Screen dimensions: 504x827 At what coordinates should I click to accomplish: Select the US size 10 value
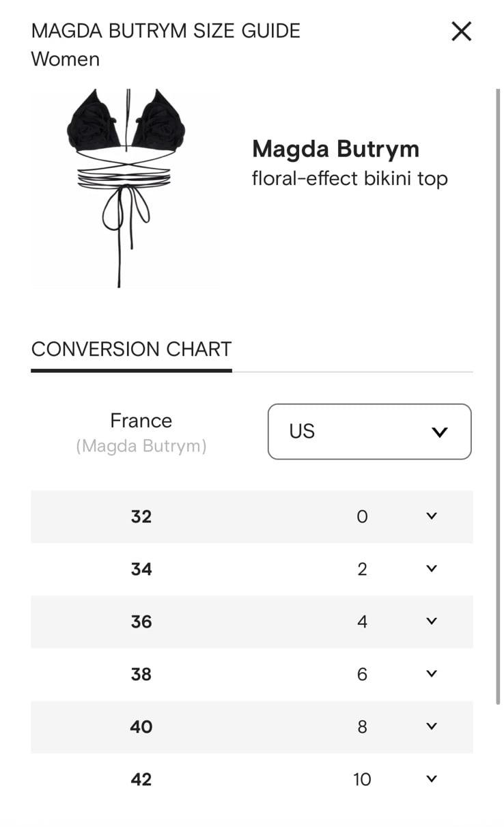[362, 780]
